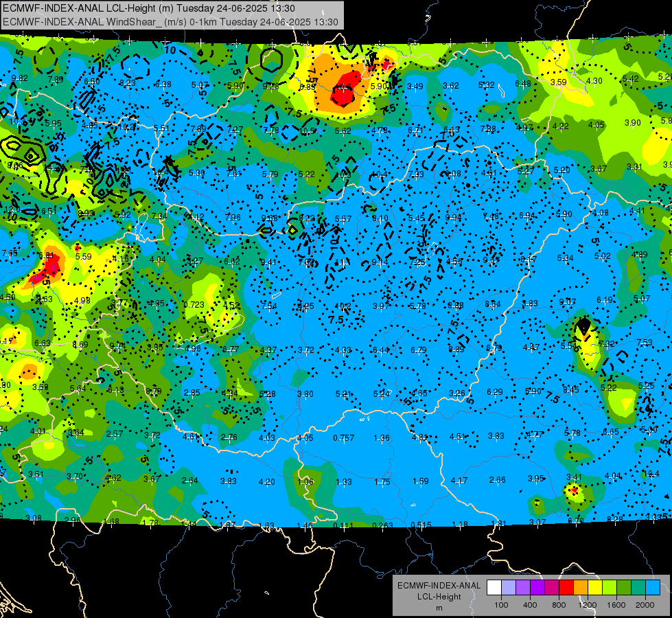Click the legend tick label 1600
The width and height of the screenshot is (672, 618).
coord(616,605)
